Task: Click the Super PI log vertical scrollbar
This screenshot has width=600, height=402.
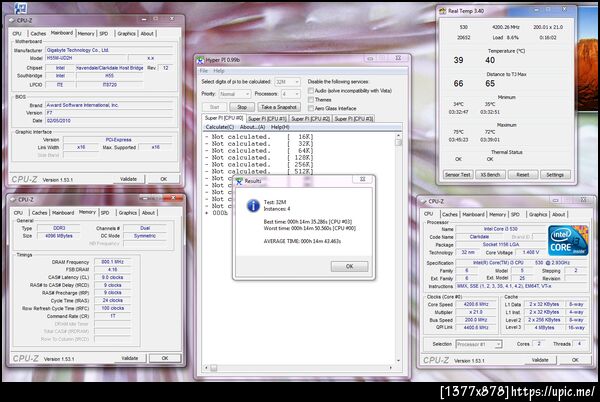Action: pos(398,247)
